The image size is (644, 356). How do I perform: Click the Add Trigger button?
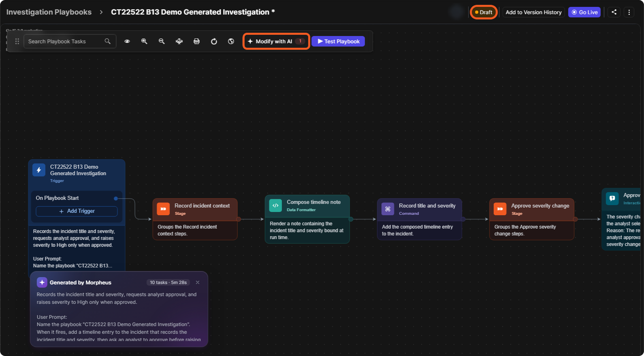[x=77, y=211]
